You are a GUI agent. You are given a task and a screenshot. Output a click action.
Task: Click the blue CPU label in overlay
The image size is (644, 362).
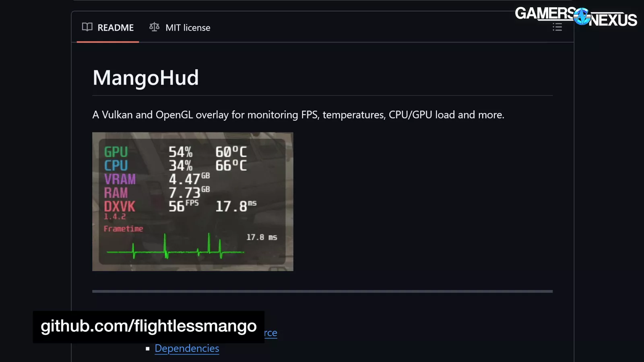pos(116,166)
